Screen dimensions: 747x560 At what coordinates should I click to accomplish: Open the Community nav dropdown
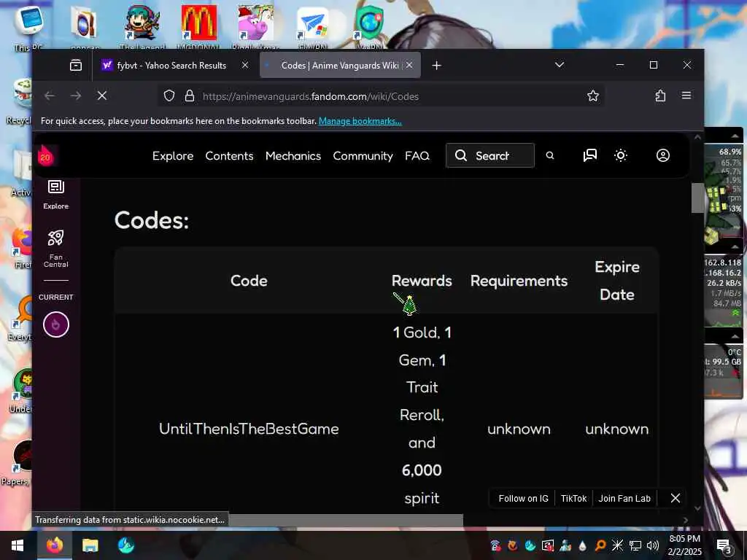click(x=363, y=156)
